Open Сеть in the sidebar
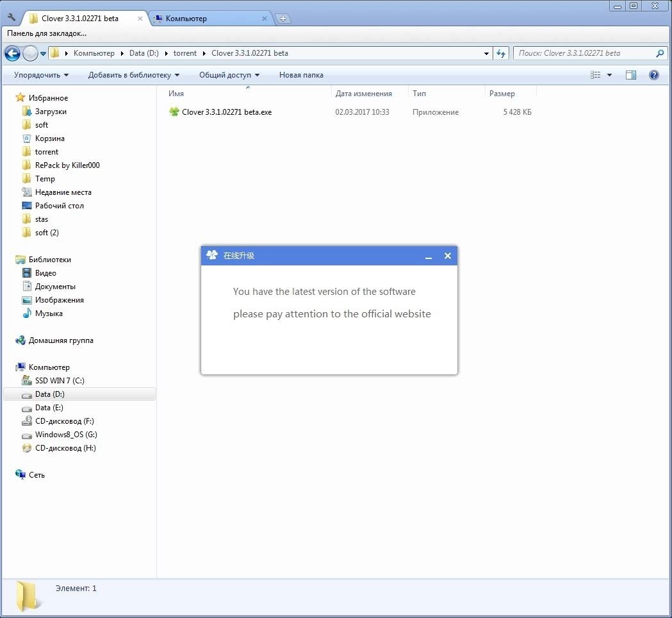Viewport: 672px width, 618px height. click(x=37, y=475)
